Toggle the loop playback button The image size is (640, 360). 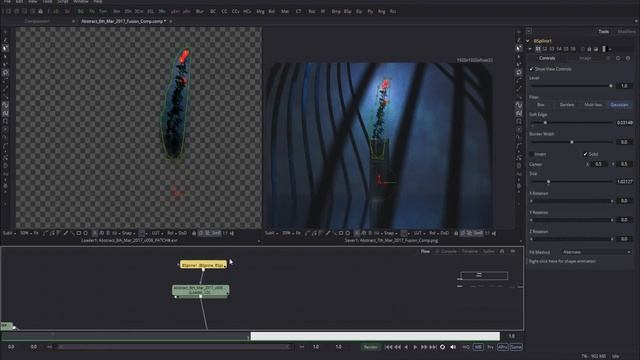(442, 347)
